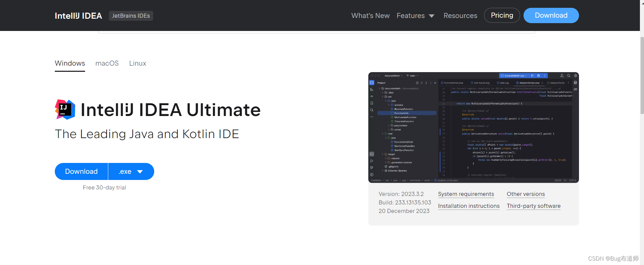Viewport: 644px width, 265px height.
Task: Open the System requirements link
Action: (x=466, y=194)
